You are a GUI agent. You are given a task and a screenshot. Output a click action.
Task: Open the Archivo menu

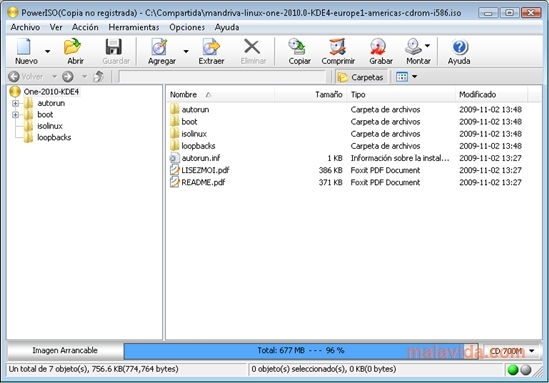point(25,27)
